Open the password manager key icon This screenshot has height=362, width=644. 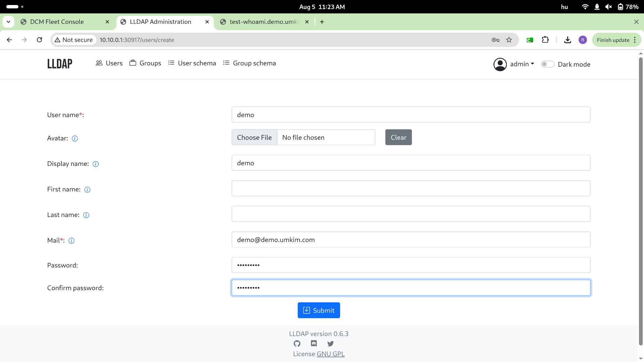pyautogui.click(x=495, y=40)
